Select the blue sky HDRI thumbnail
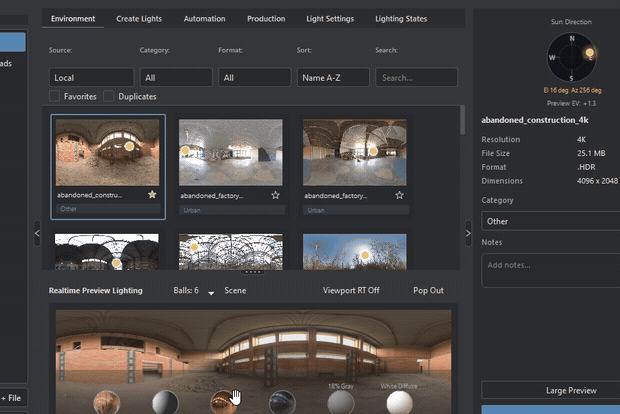The height and width of the screenshot is (414, 620). click(x=355, y=251)
